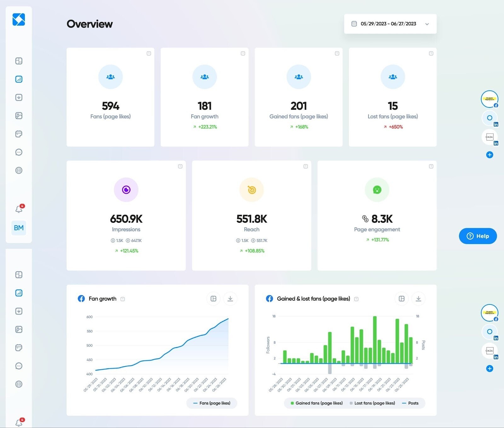Click the analytics bar chart sidebar icon
Image resolution: width=504 pixels, height=428 pixels.
pos(19,79)
